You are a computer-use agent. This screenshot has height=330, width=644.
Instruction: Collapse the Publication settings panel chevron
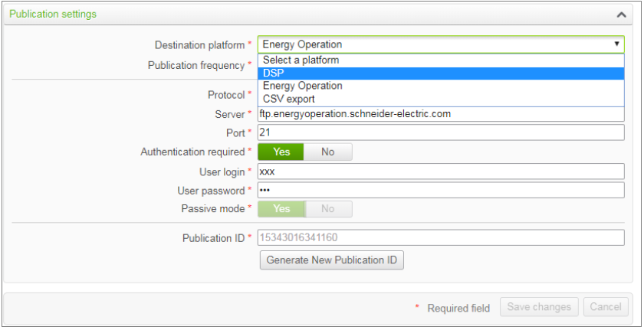point(622,15)
